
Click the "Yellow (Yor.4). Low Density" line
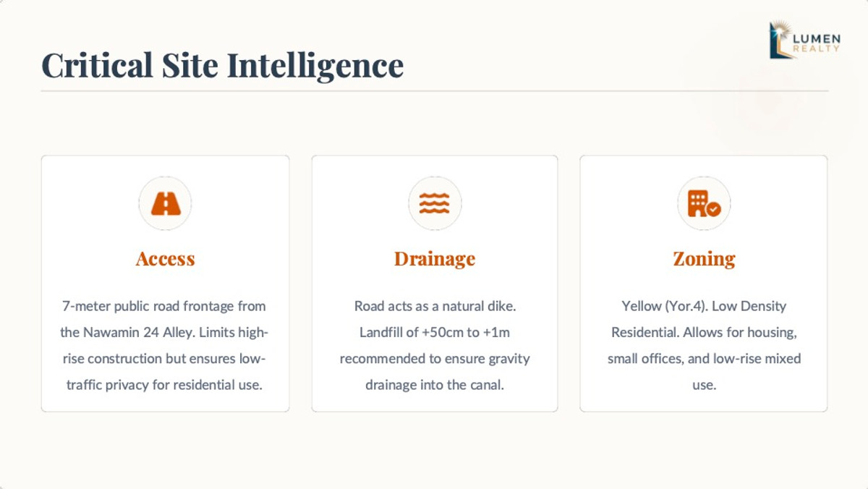coord(704,306)
